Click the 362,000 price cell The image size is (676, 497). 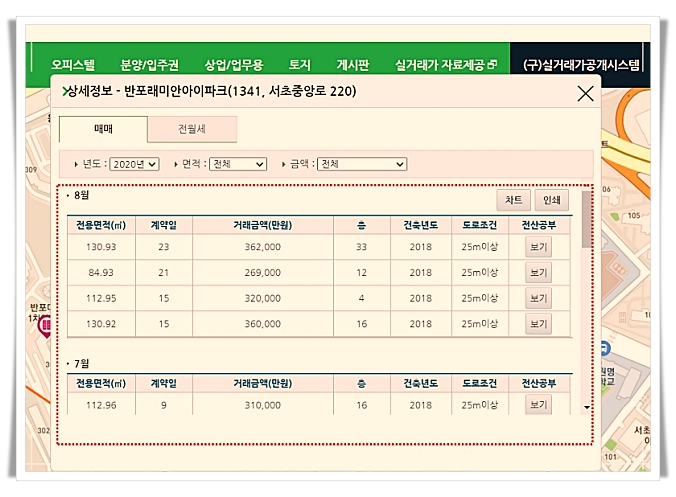pos(263,247)
